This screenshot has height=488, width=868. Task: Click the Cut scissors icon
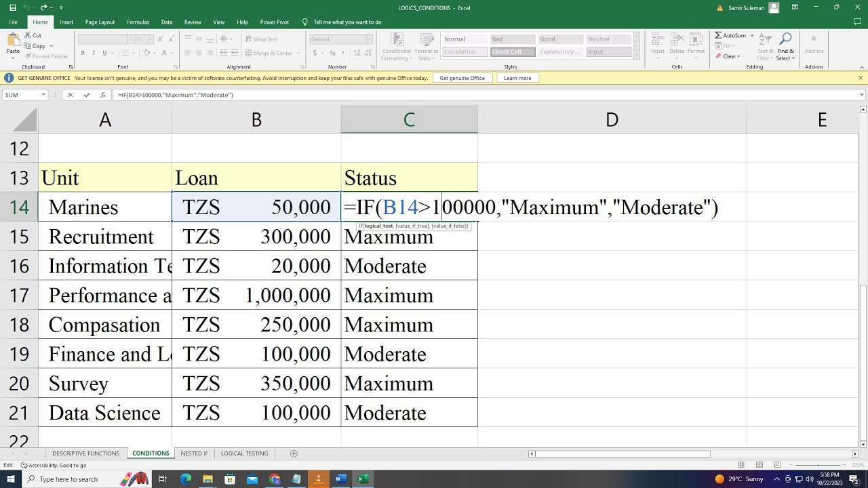[28, 35]
